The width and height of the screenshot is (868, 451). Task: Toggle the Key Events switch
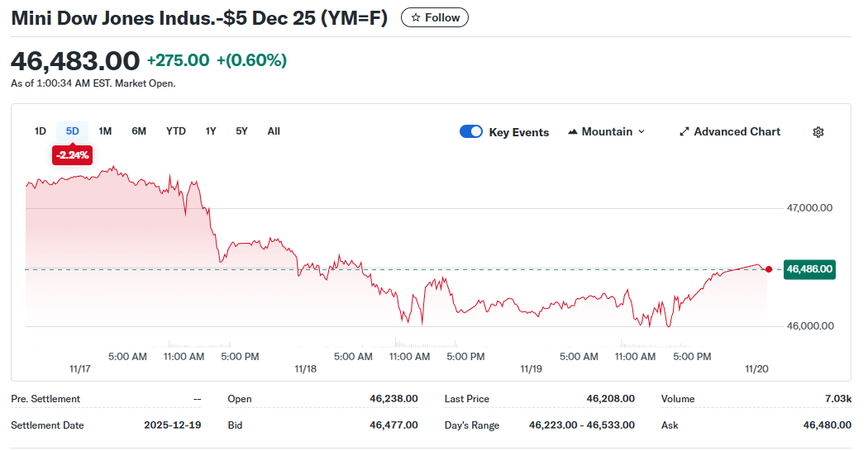point(471,132)
